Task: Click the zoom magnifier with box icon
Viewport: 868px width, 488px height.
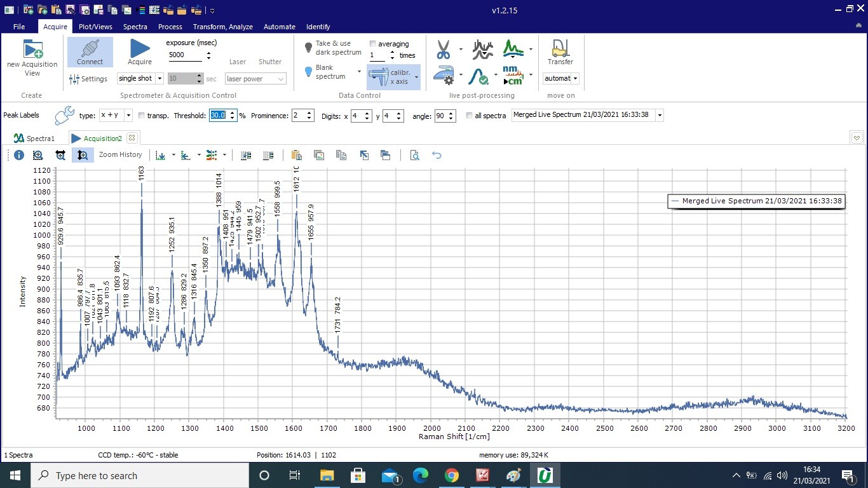Action: click(x=38, y=155)
